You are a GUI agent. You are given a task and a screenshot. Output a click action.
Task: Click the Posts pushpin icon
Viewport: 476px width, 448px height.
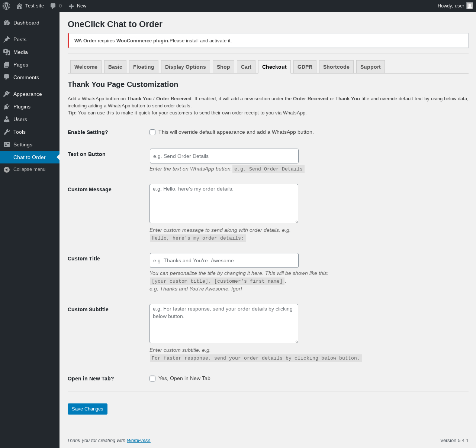(7, 39)
